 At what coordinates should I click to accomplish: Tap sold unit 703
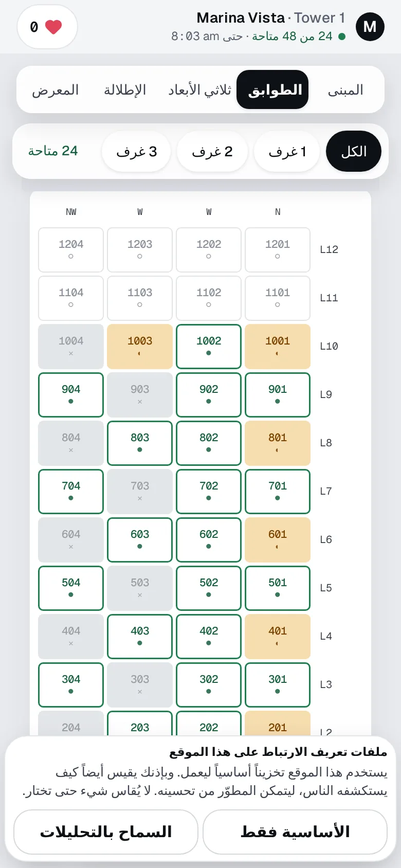coord(140,492)
